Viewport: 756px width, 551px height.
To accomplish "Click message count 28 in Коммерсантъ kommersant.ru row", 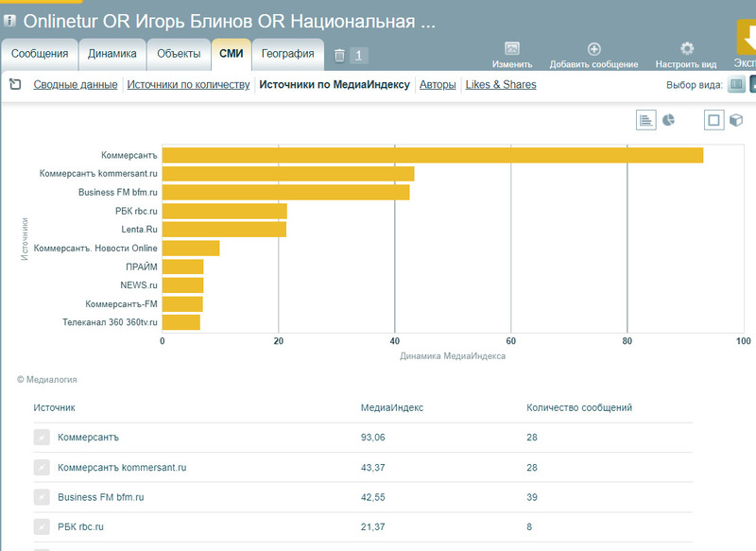I will point(532,467).
